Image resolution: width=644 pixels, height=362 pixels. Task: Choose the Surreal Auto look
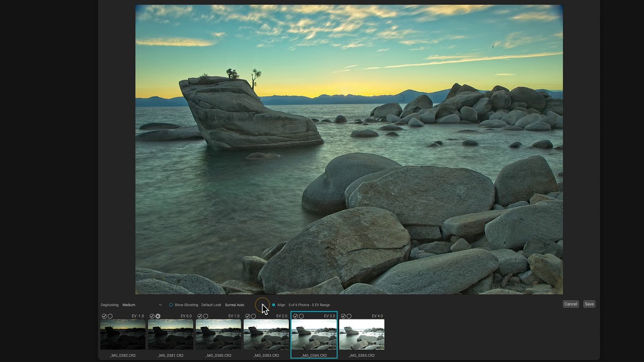pos(234,305)
